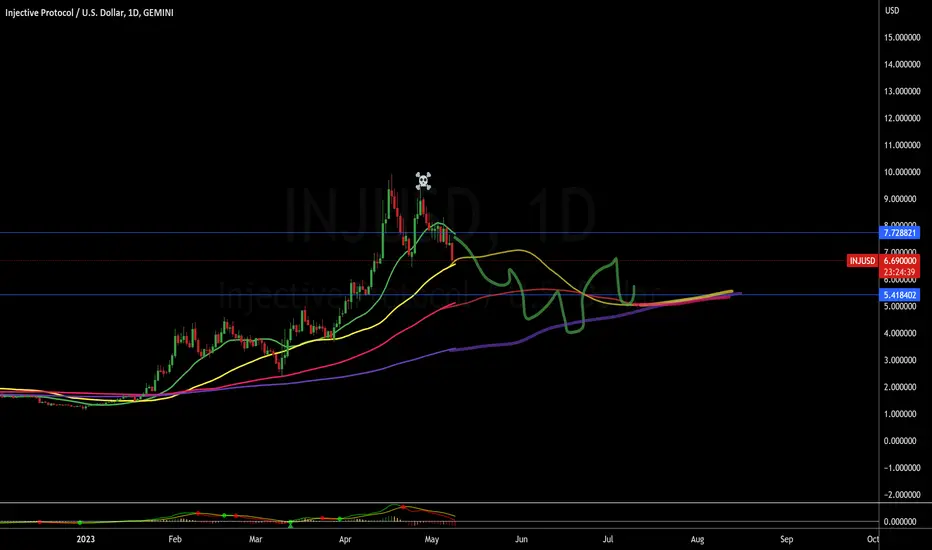Click the 4.000000 price axis value

900,333
